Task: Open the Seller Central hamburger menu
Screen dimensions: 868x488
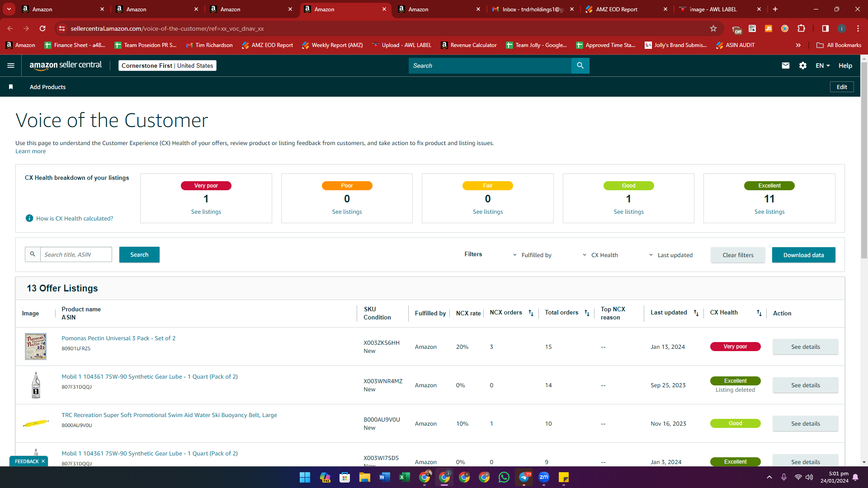Action: [x=11, y=66]
